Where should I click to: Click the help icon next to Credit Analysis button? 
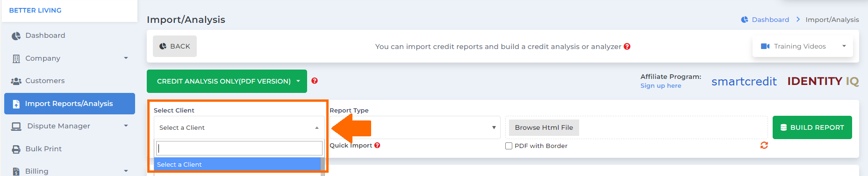point(315,81)
